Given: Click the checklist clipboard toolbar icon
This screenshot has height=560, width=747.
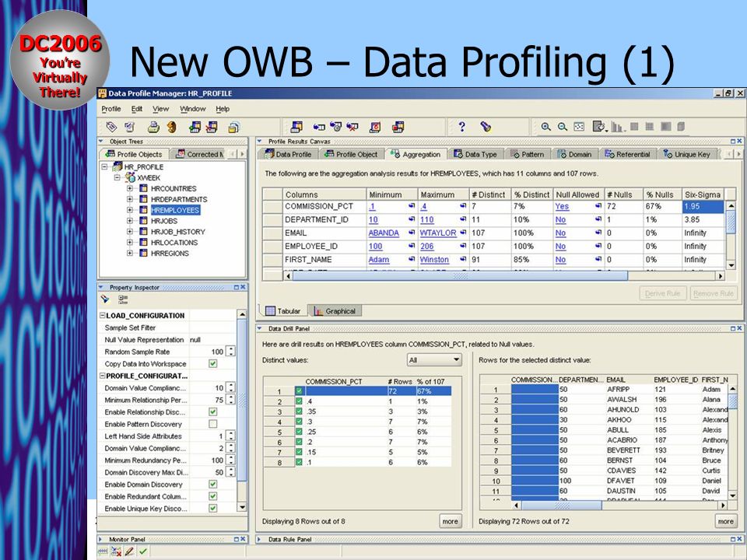Looking at the screenshot, I should point(129,127).
